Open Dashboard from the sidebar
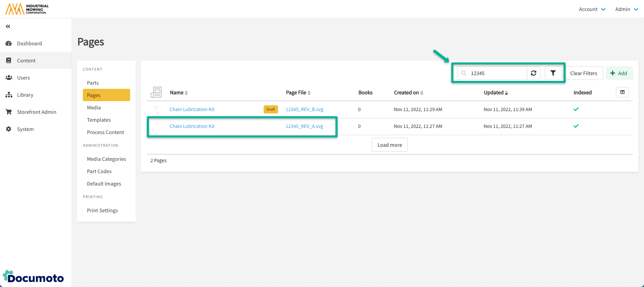Image resolution: width=644 pixels, height=287 pixels. click(x=29, y=44)
